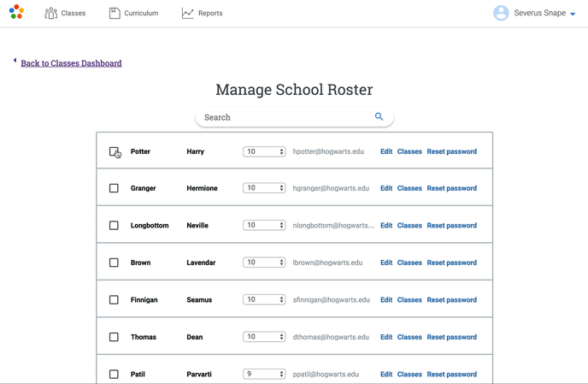Open grade 9 dropdown for Patil

(264, 374)
